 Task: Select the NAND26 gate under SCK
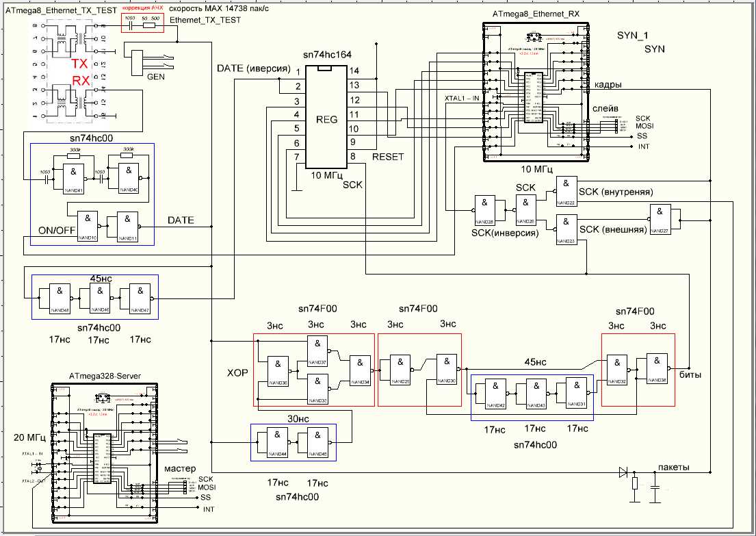525,210
